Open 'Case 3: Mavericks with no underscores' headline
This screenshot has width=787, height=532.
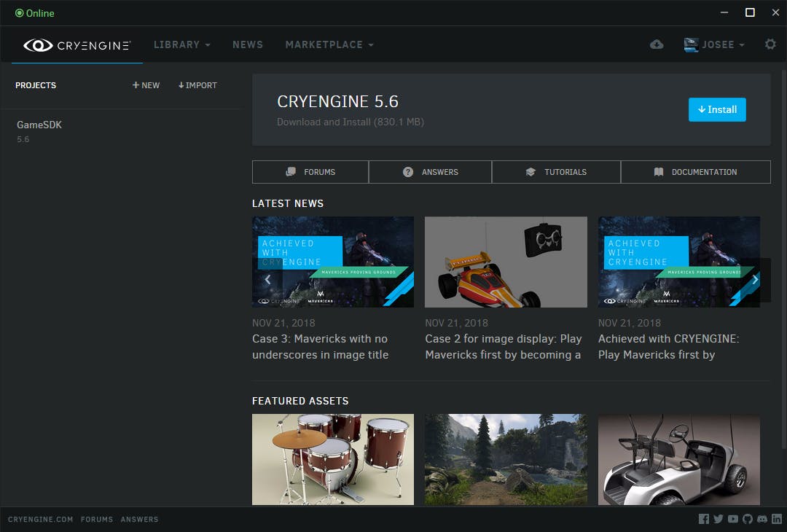(x=320, y=347)
